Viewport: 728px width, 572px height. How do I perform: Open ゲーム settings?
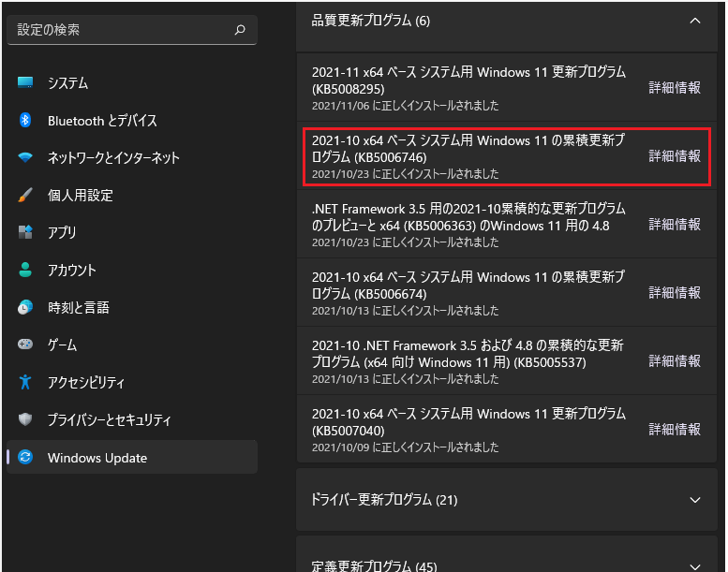coord(132,345)
